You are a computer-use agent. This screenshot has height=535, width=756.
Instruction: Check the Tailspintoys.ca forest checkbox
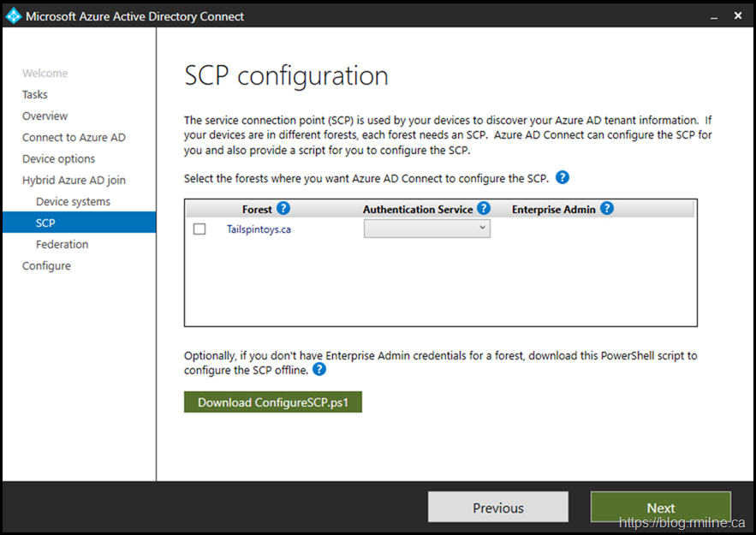tap(199, 229)
